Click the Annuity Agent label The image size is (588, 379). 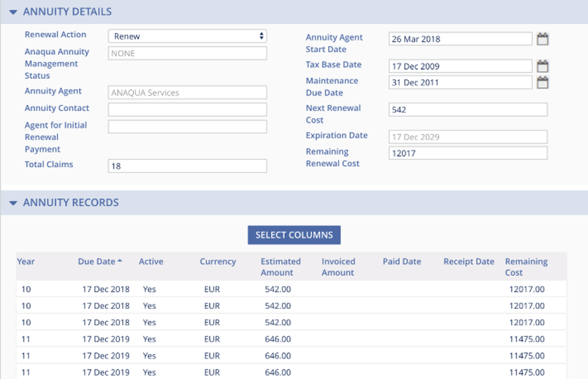point(53,91)
